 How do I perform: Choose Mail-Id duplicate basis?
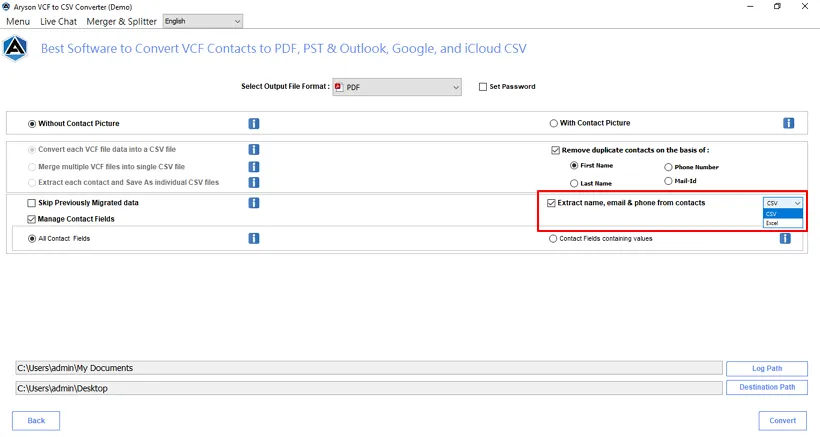click(668, 181)
